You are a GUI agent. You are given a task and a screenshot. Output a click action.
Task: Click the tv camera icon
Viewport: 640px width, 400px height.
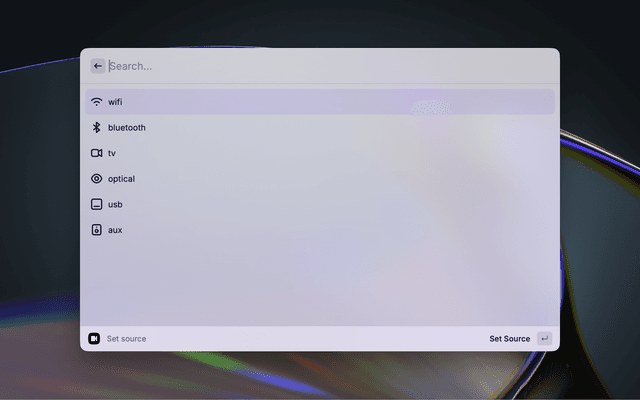pos(97,153)
